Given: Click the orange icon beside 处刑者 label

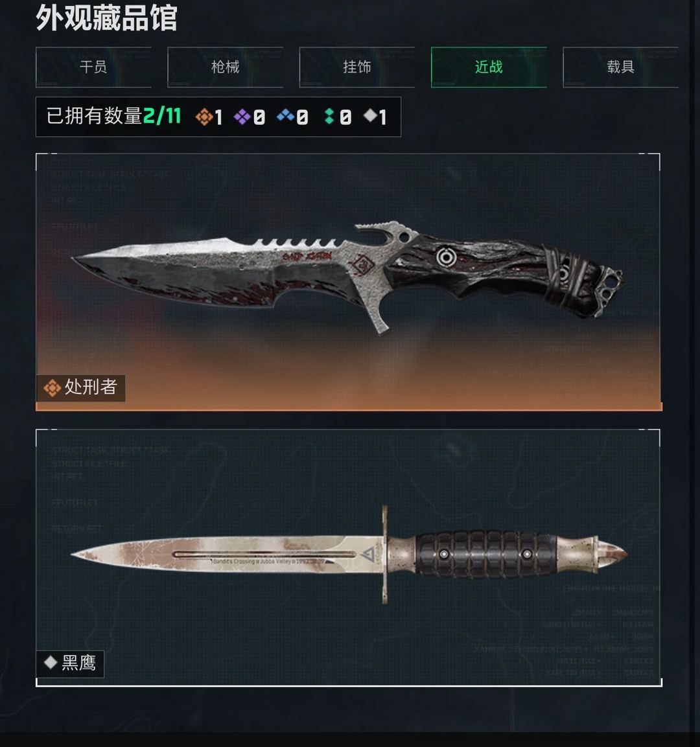Looking at the screenshot, I should tap(52, 388).
